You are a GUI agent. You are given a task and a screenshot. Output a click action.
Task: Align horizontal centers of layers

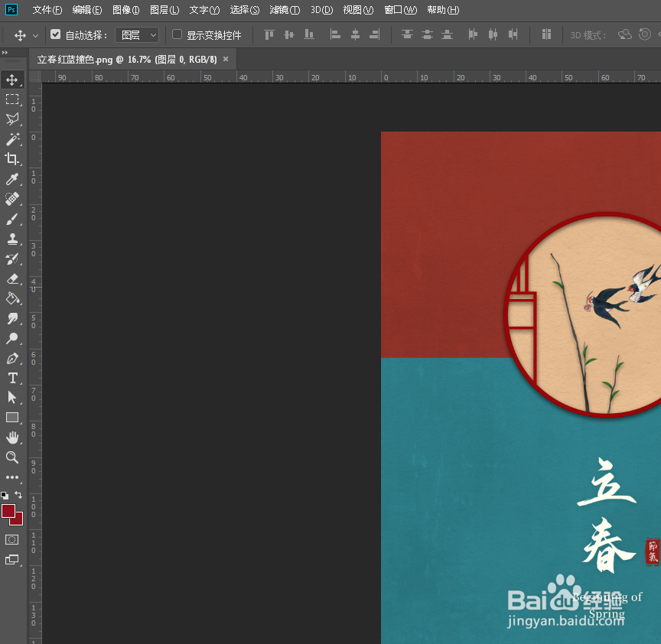click(356, 34)
